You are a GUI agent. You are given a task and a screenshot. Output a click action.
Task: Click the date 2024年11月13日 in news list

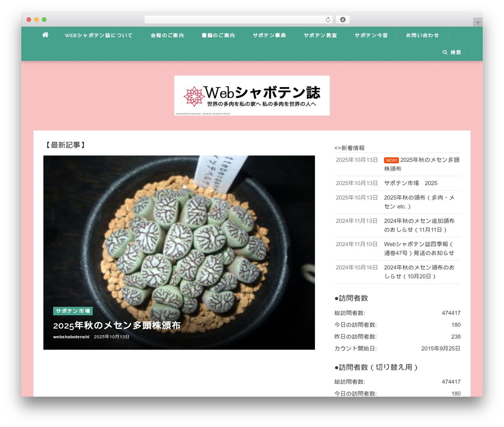click(x=357, y=221)
